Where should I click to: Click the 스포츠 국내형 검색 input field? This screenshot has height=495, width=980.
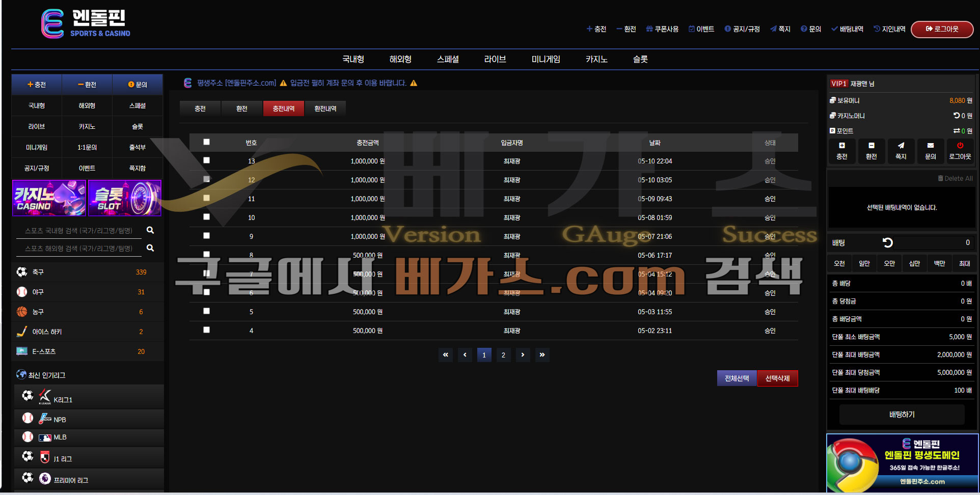coord(78,231)
